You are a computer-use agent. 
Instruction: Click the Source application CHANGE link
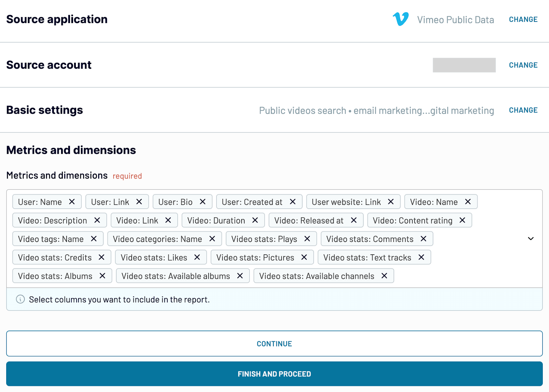[523, 19]
